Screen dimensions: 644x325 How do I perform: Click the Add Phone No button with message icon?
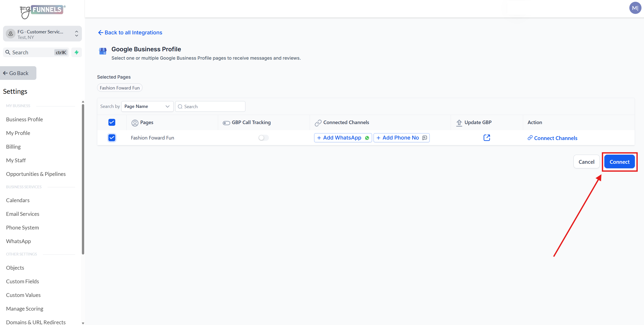point(401,138)
